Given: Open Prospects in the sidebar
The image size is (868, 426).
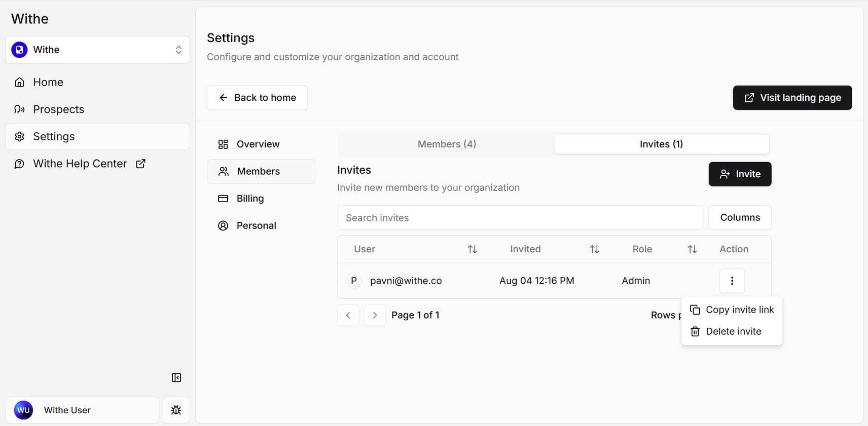Looking at the screenshot, I should click(98, 109).
